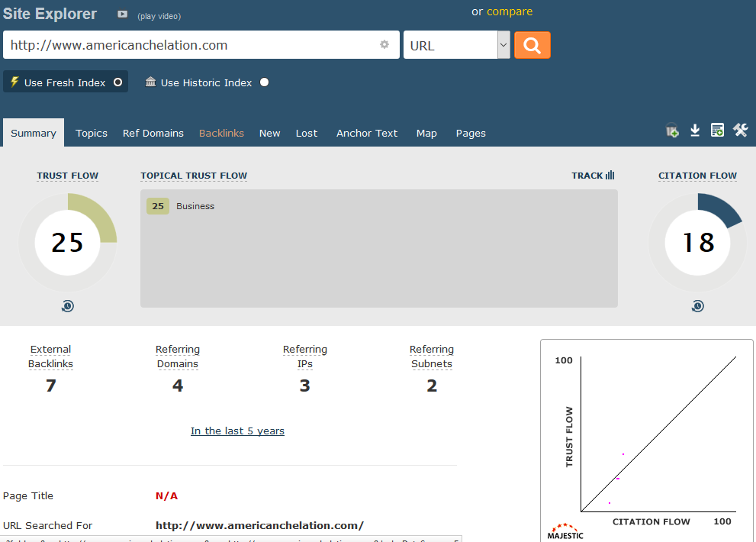Select the Use Historic Index radio button
Screen dimensions: 756x542
[264, 82]
